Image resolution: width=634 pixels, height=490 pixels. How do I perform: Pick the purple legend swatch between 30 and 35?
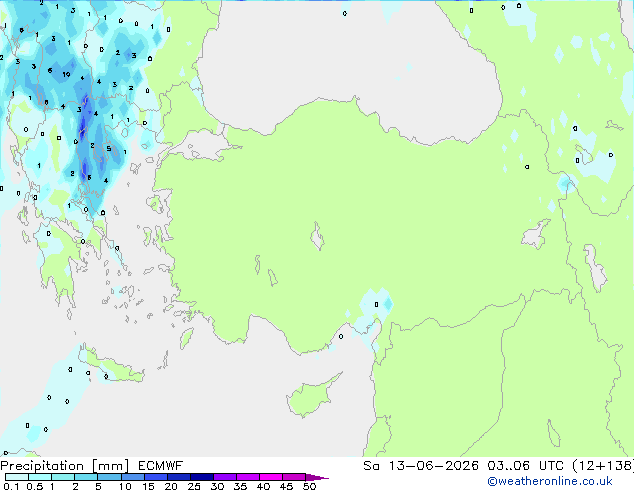click(x=225, y=477)
